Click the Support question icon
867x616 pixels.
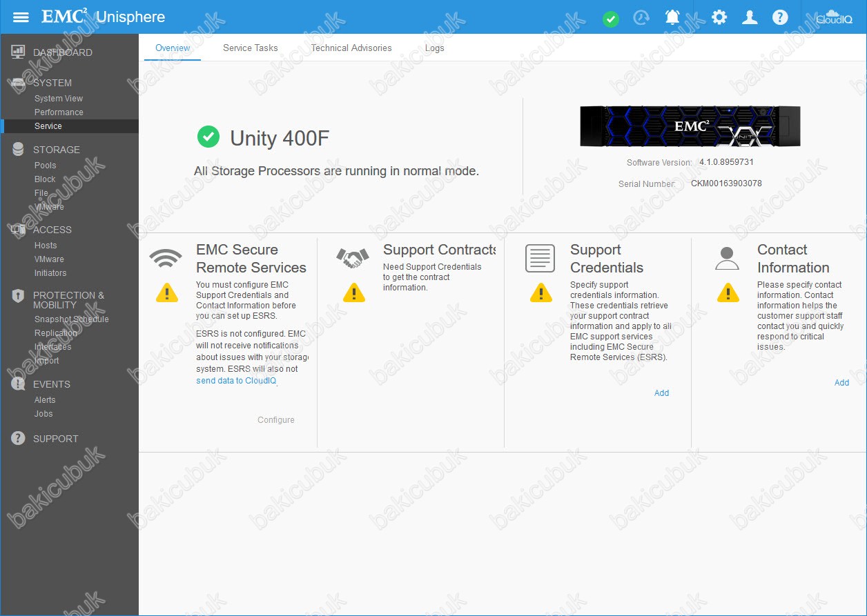(x=19, y=439)
